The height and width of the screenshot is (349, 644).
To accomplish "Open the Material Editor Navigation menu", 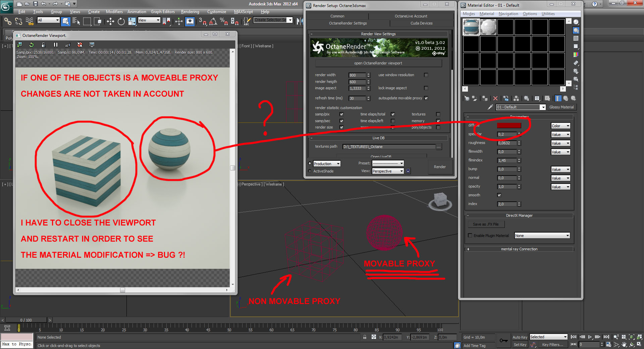I will (508, 14).
